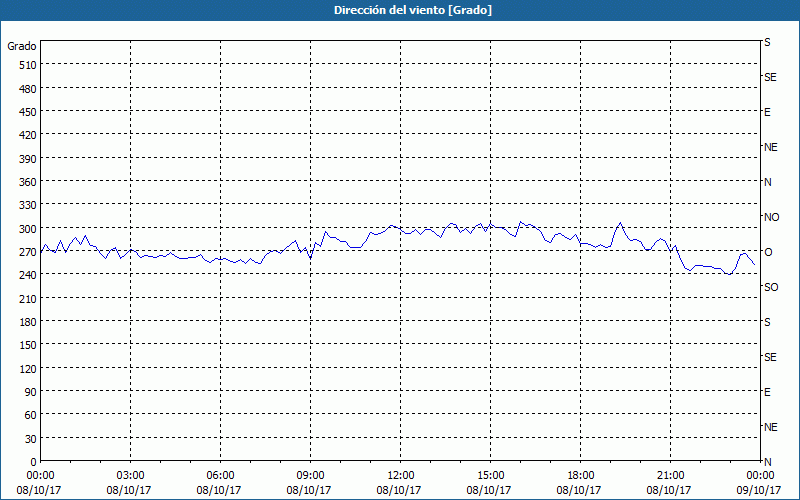Pick the 360 degree axis label
This screenshot has height=500, width=800.
[28, 182]
